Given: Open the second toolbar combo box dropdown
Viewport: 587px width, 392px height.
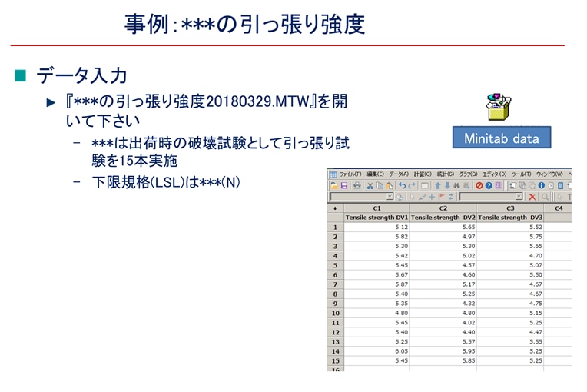Looking at the screenshot, I should 519,197.
